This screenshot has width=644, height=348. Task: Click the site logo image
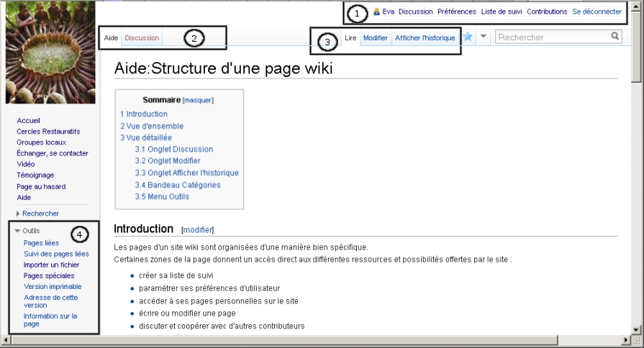tap(50, 52)
